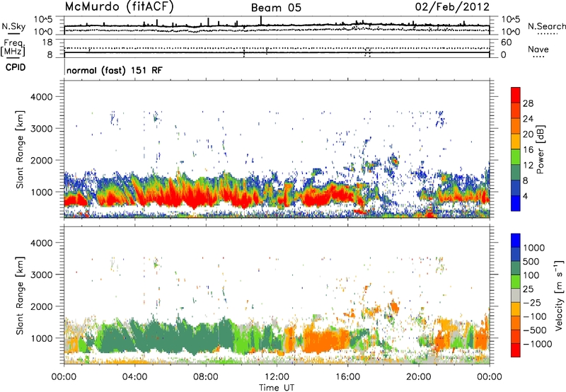This screenshot has height=392, width=566.
Task: Click the 'McMurdo (fitACF)' title text
Action: [x=119, y=7]
